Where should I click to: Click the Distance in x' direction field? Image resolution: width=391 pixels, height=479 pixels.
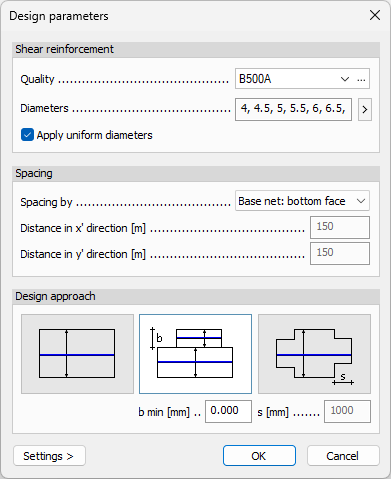[x=340, y=227]
